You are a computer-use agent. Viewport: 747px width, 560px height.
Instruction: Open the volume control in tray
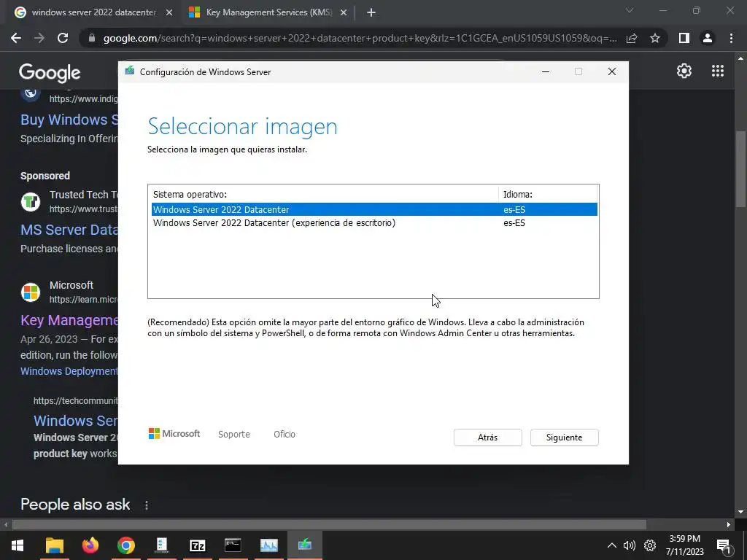630,545
